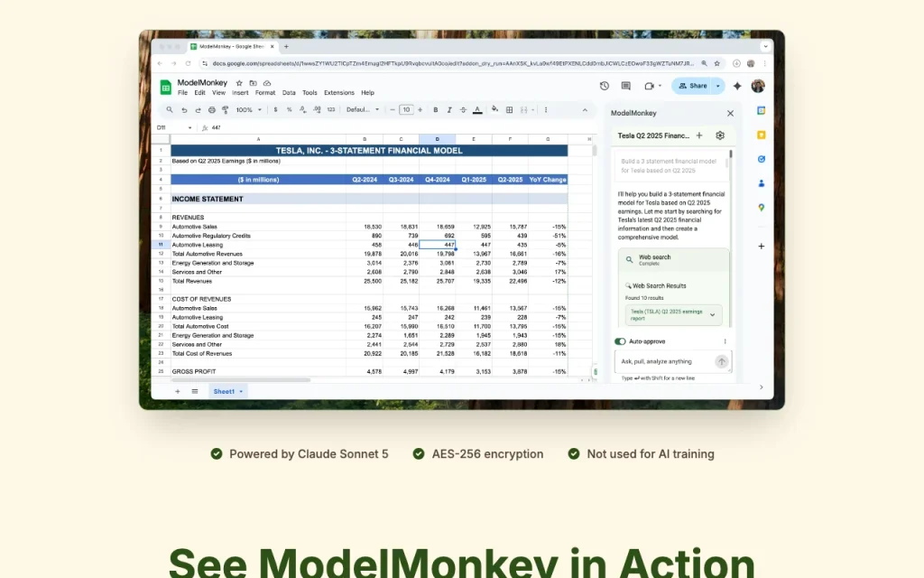Click the Gemini sparkle icon
The image size is (924, 578).
pos(737,86)
